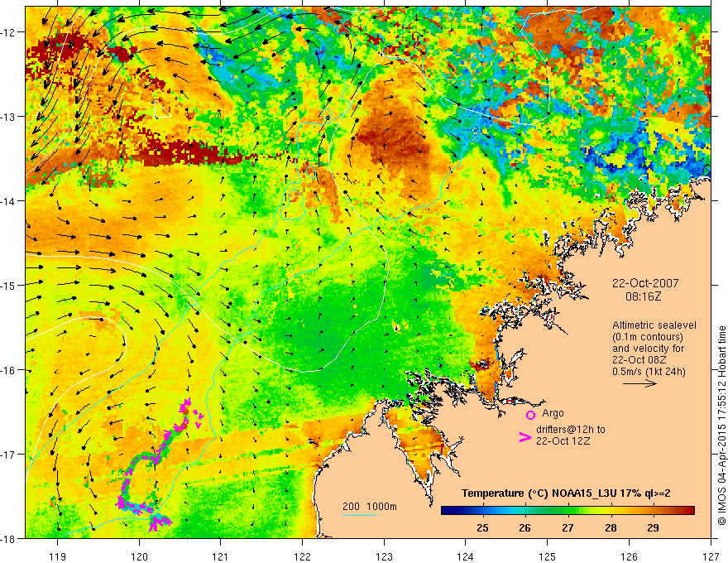Click the longitude label 122
This screenshot has height=563, width=728.
coord(302,556)
